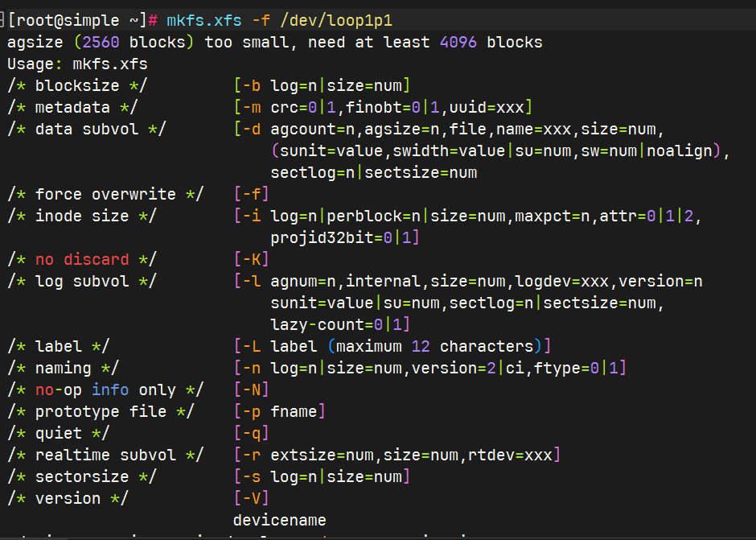Click the comment '/* naming */'
The image size is (756, 540).
[x=64, y=369]
